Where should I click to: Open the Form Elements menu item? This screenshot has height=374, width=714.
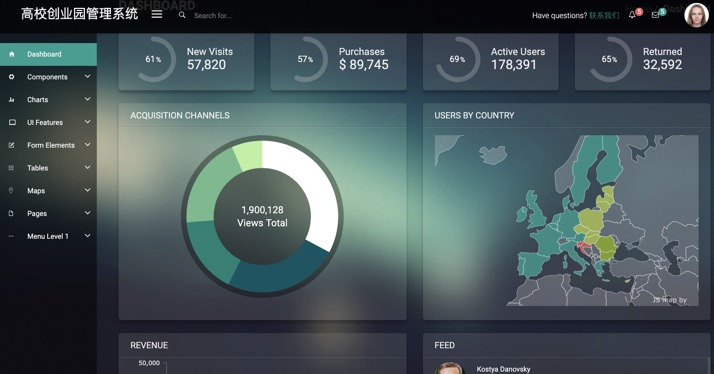pyautogui.click(x=48, y=145)
